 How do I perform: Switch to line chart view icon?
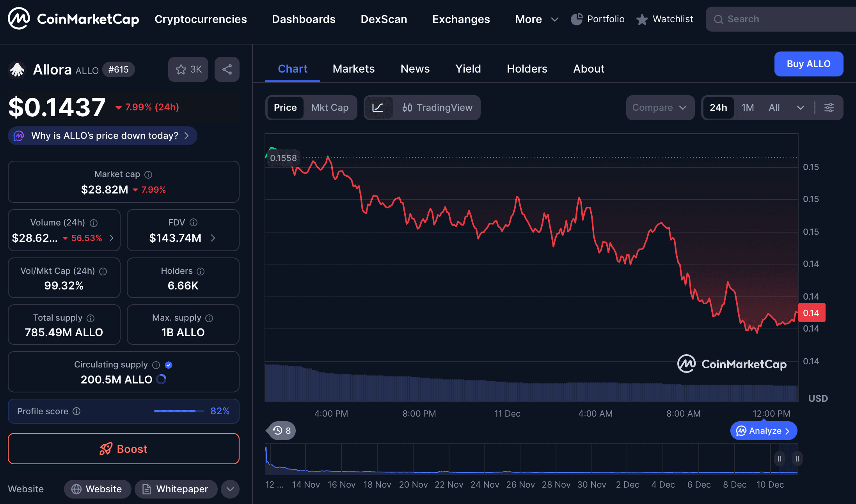pyautogui.click(x=378, y=108)
